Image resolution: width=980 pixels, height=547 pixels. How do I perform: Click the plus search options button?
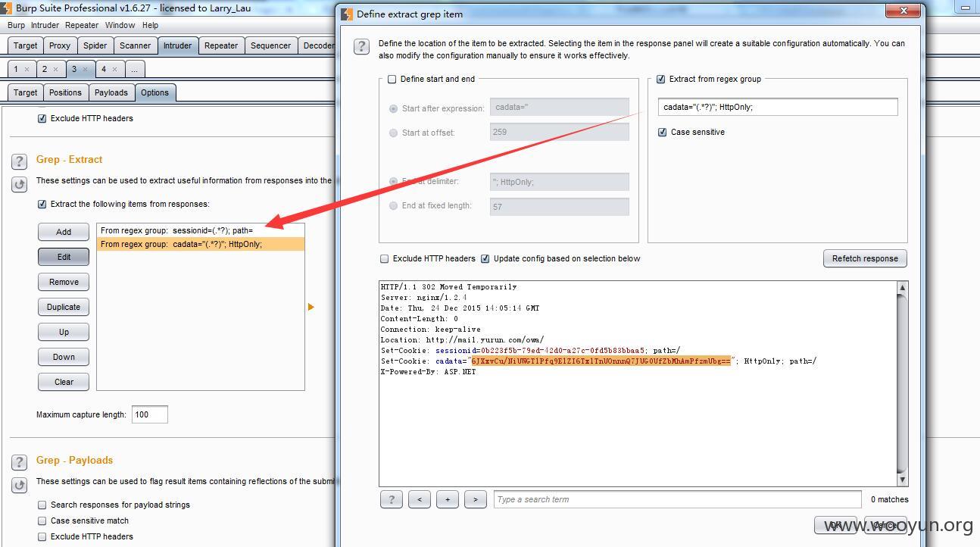coord(447,499)
